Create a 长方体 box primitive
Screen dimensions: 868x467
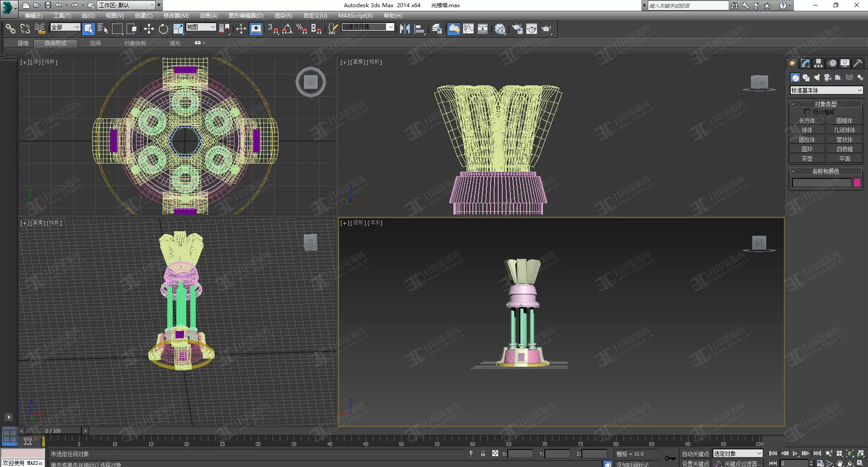pyautogui.click(x=807, y=121)
